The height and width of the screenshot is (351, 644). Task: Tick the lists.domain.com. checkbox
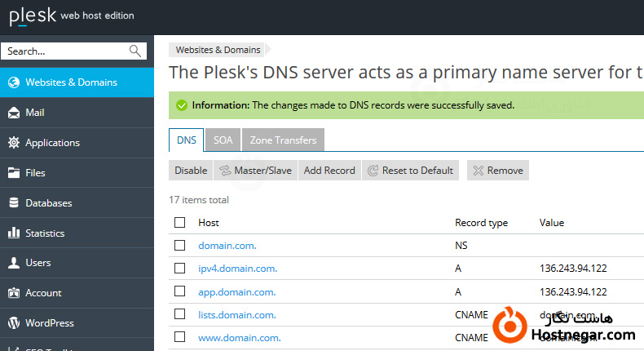[180, 314]
